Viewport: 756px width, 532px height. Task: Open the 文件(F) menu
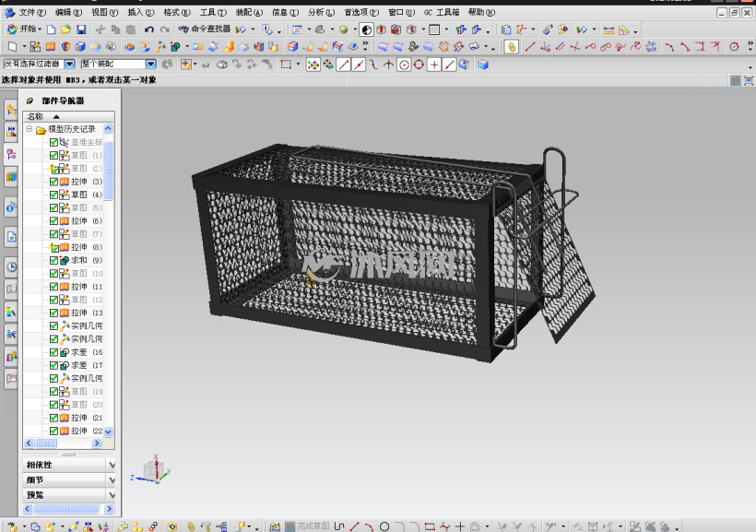(x=32, y=13)
